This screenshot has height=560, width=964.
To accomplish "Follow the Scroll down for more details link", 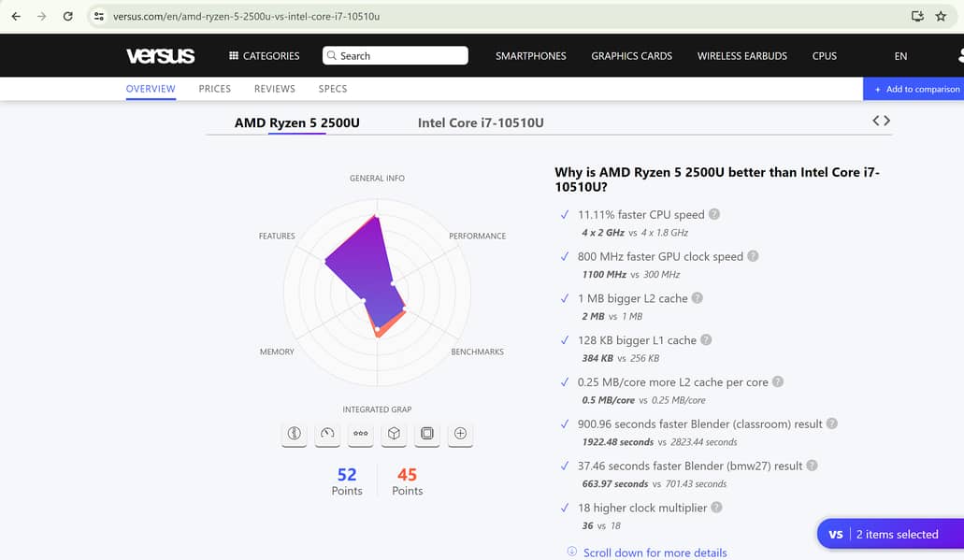I will tap(655, 553).
